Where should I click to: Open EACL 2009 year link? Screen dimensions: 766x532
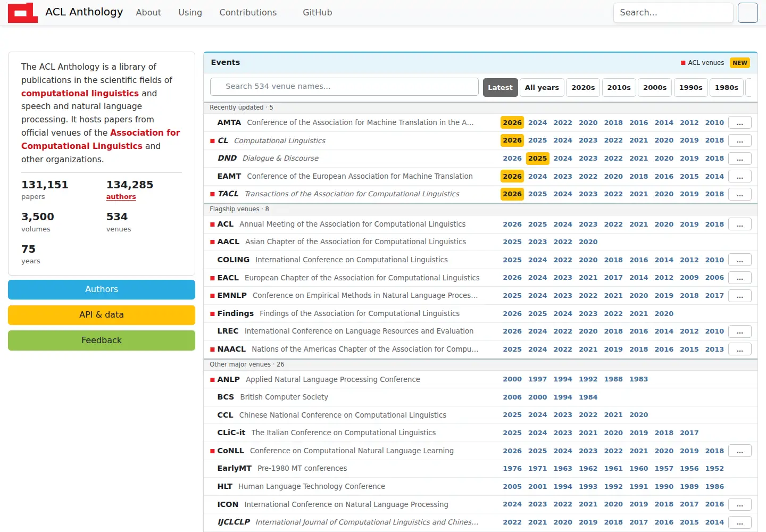click(689, 278)
